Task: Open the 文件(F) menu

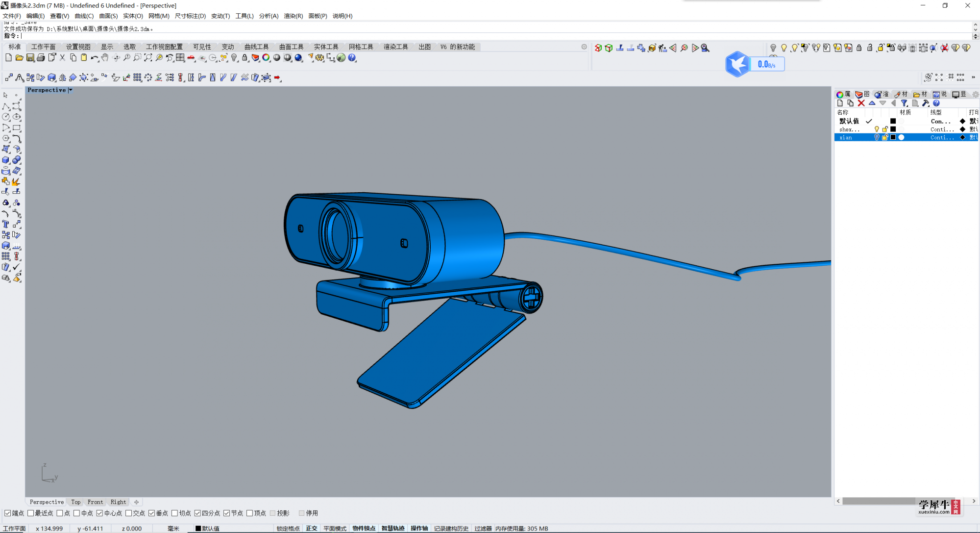Action: point(12,16)
